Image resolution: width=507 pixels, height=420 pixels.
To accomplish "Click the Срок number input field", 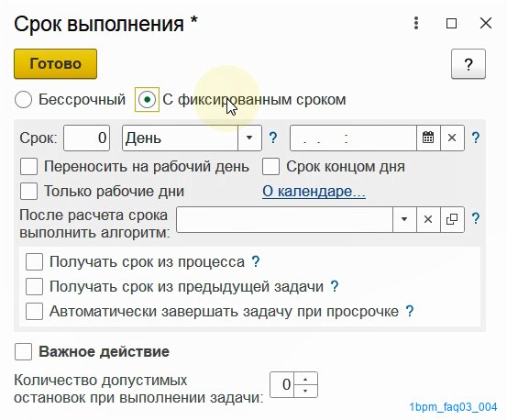I will click(x=87, y=138).
